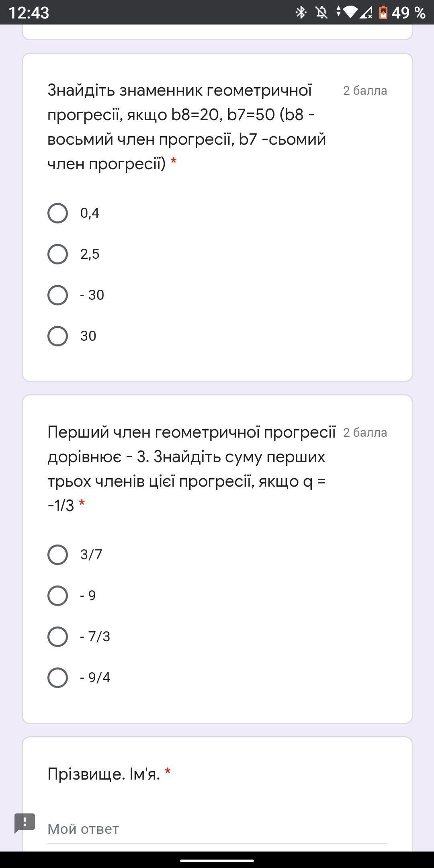
Task: Tap the question text about b8=20, b7=50
Action: (x=187, y=127)
